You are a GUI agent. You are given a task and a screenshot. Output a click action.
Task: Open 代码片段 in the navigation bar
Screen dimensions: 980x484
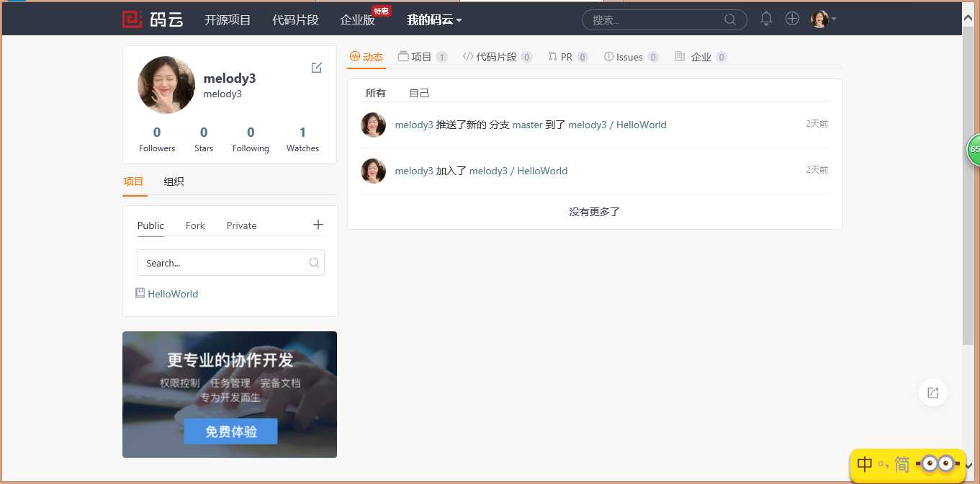(x=295, y=20)
